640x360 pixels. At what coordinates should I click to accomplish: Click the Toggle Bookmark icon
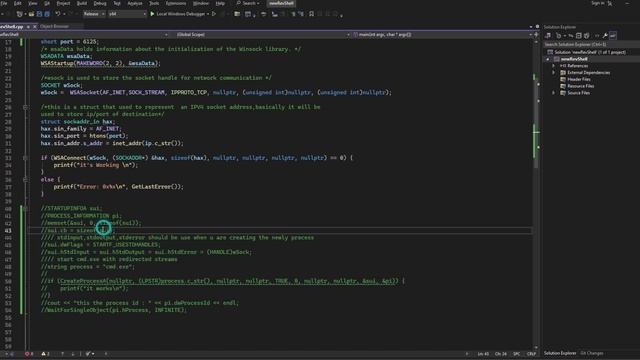click(x=311, y=14)
